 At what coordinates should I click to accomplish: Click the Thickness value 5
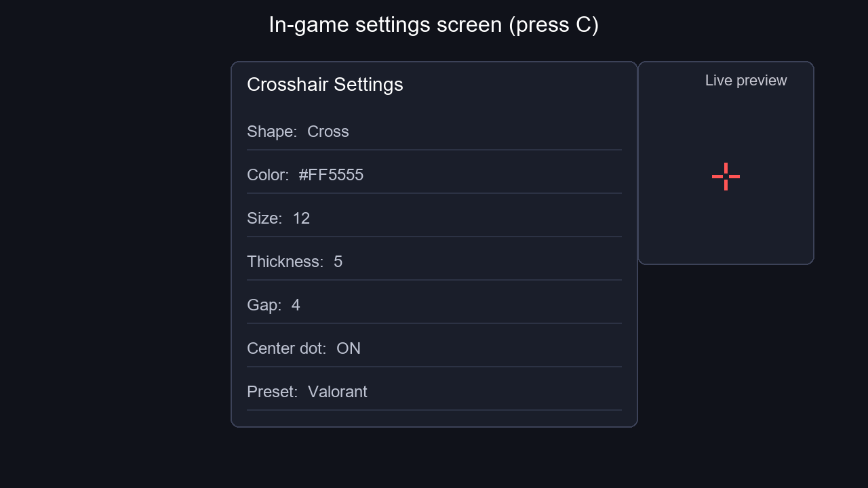click(x=338, y=262)
